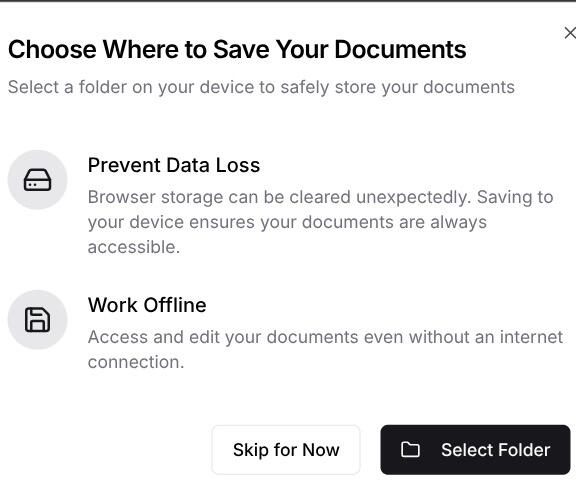Click the gray circle behind save icon

[37, 320]
